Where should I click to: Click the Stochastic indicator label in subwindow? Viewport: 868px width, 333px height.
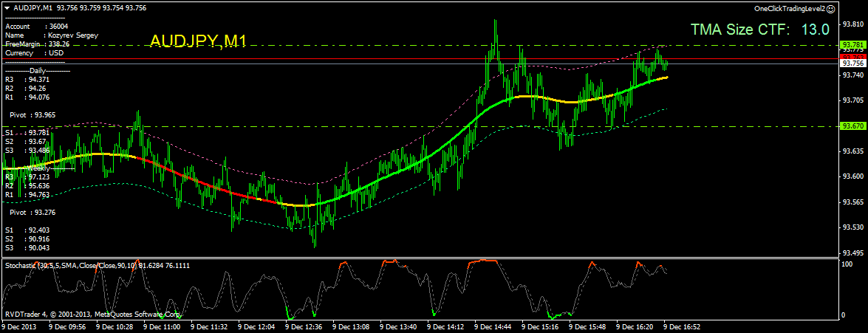click(x=98, y=266)
